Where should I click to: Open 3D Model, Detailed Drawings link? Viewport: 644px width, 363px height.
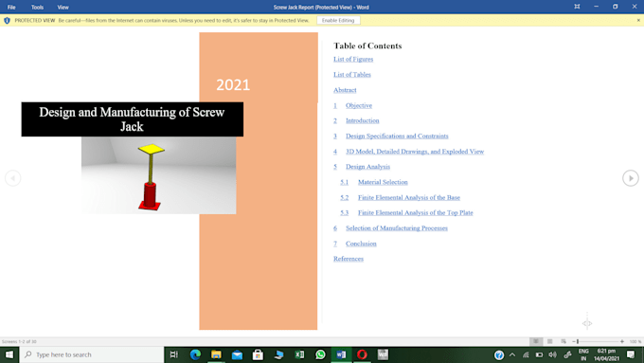[x=415, y=152]
